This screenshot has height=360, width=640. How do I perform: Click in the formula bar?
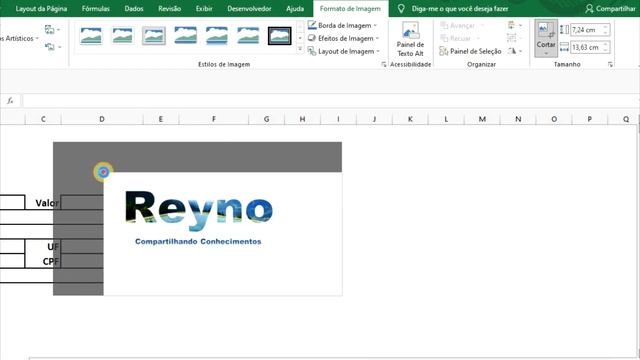click(331, 100)
